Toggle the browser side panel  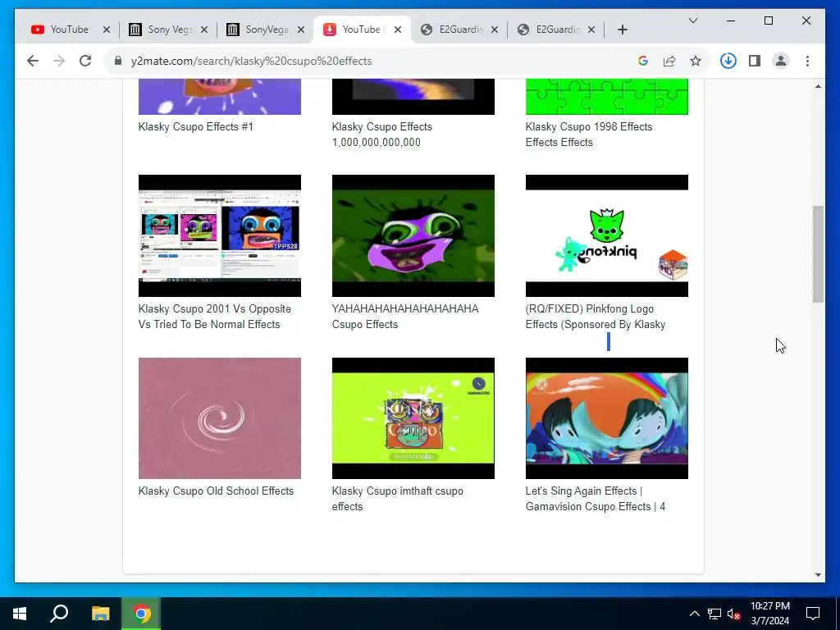(755, 61)
